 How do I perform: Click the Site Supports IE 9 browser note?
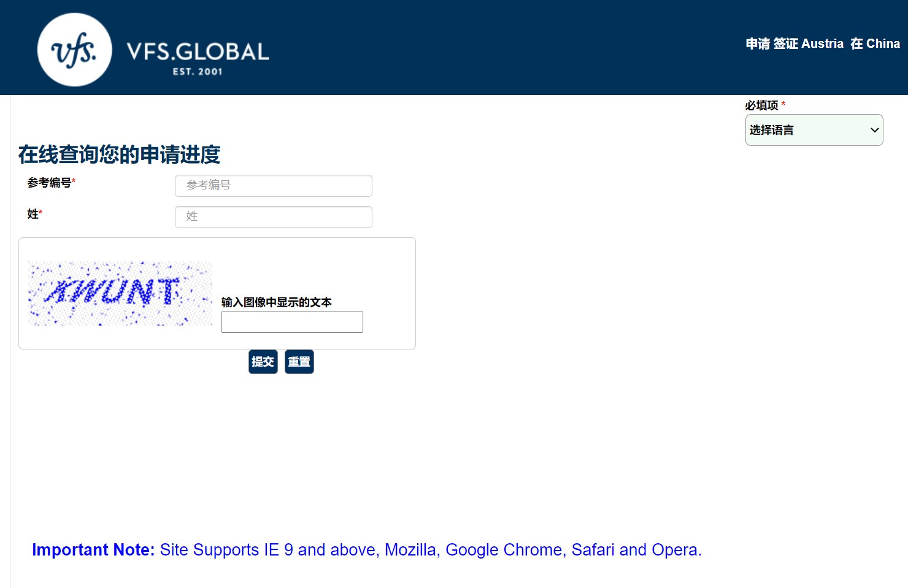[x=430, y=550]
